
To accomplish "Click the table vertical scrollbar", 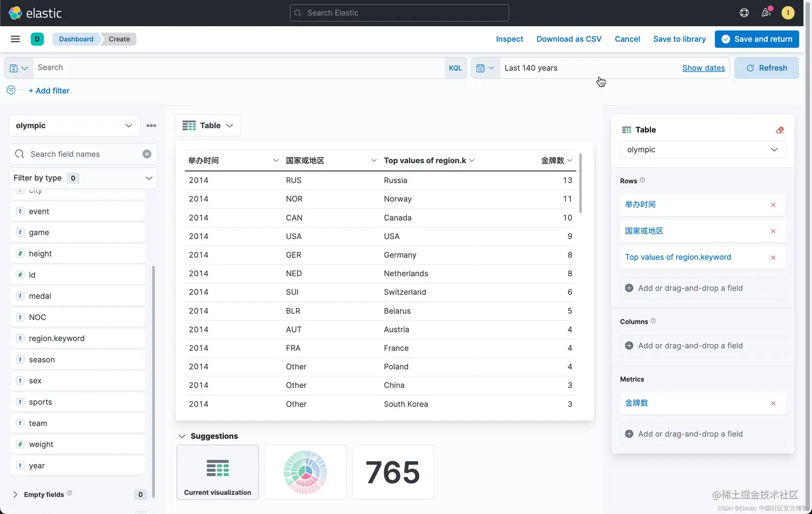I will tap(580, 183).
